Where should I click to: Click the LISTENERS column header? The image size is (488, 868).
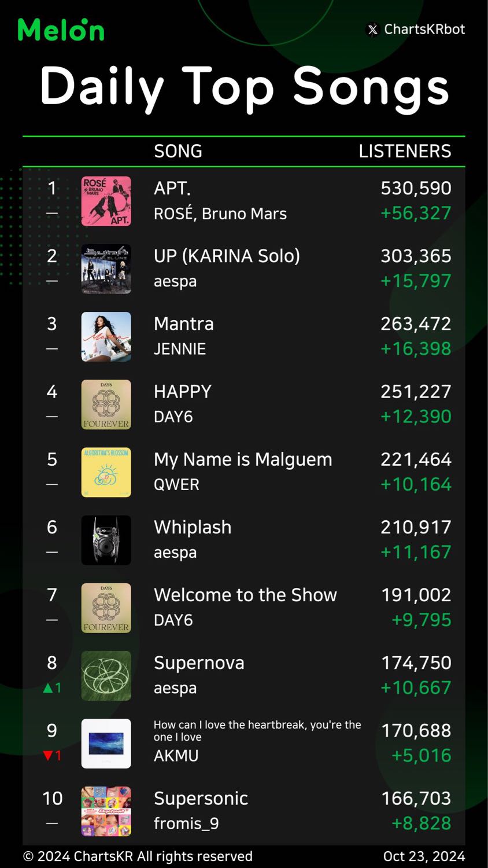click(x=405, y=152)
